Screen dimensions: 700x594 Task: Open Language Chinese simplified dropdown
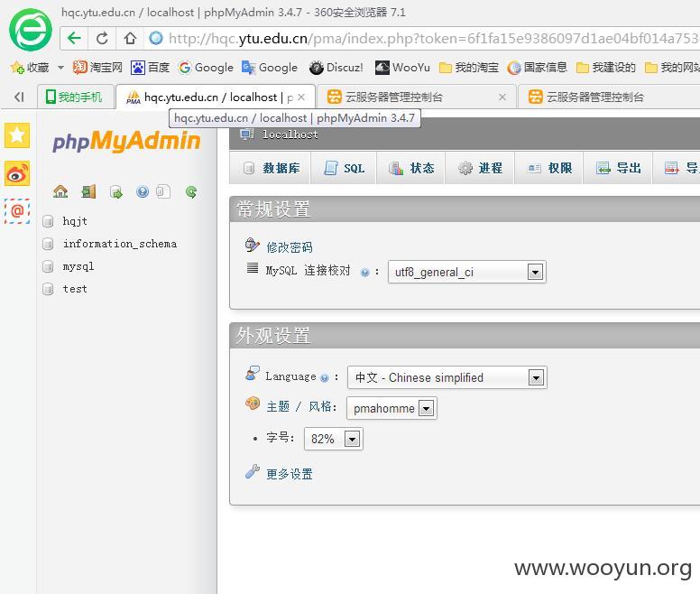click(447, 378)
